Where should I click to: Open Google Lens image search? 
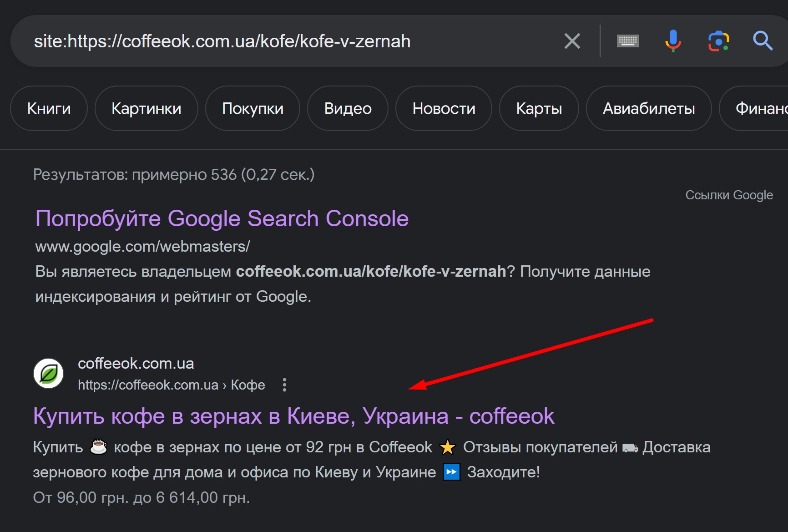[x=718, y=41]
